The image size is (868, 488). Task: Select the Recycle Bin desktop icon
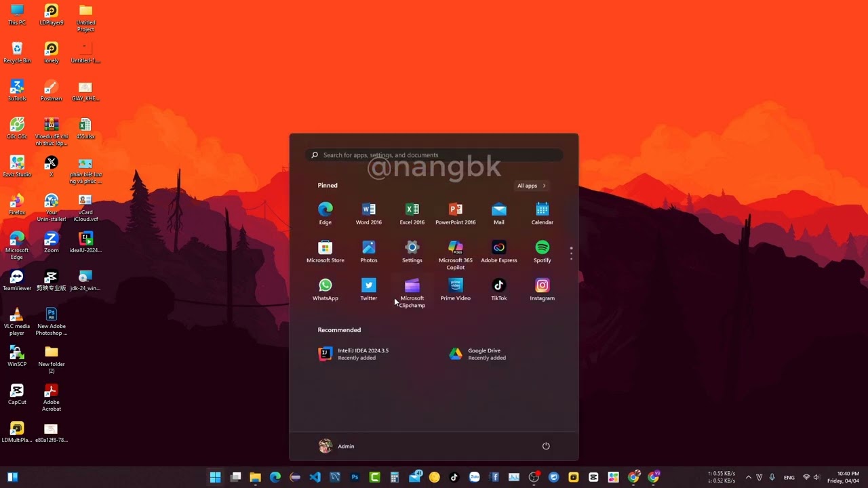[x=17, y=53]
